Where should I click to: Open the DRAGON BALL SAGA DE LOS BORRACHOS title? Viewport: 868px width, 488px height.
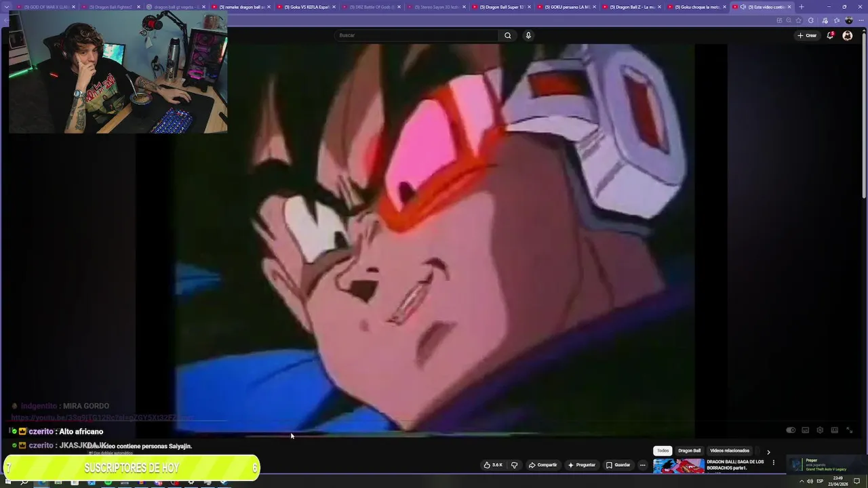[735, 465]
